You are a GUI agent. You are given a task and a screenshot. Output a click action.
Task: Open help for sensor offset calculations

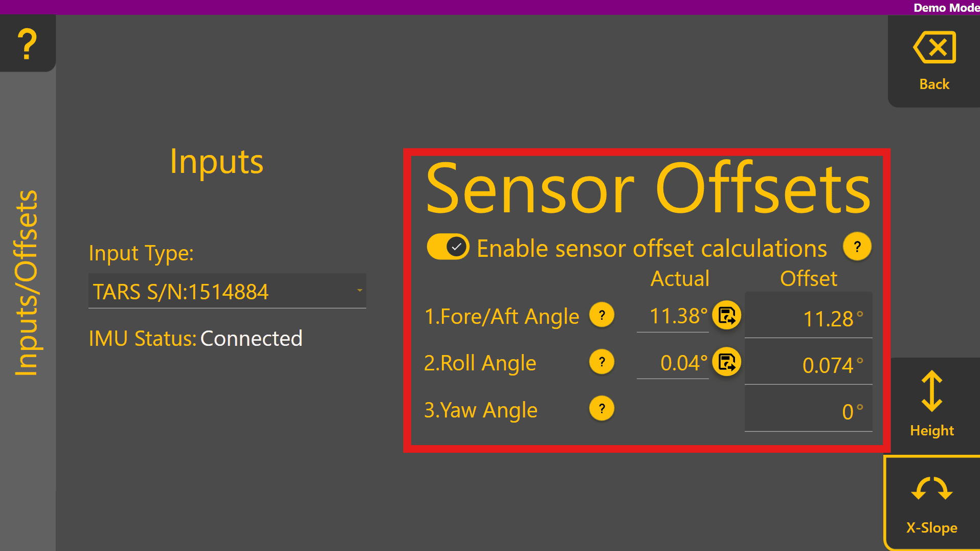click(857, 247)
